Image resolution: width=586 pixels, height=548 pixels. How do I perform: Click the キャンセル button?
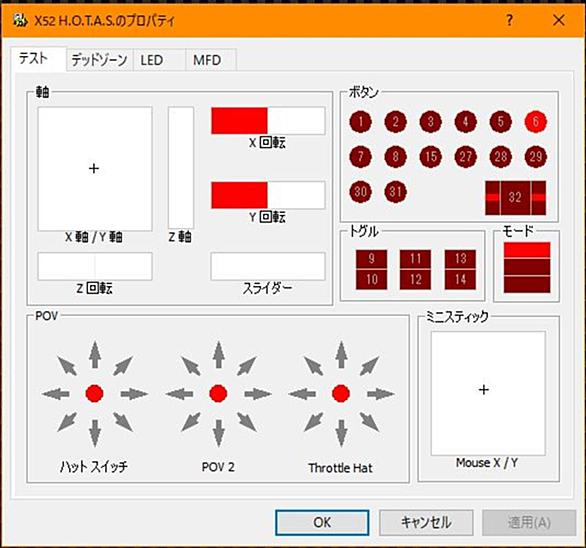(426, 522)
